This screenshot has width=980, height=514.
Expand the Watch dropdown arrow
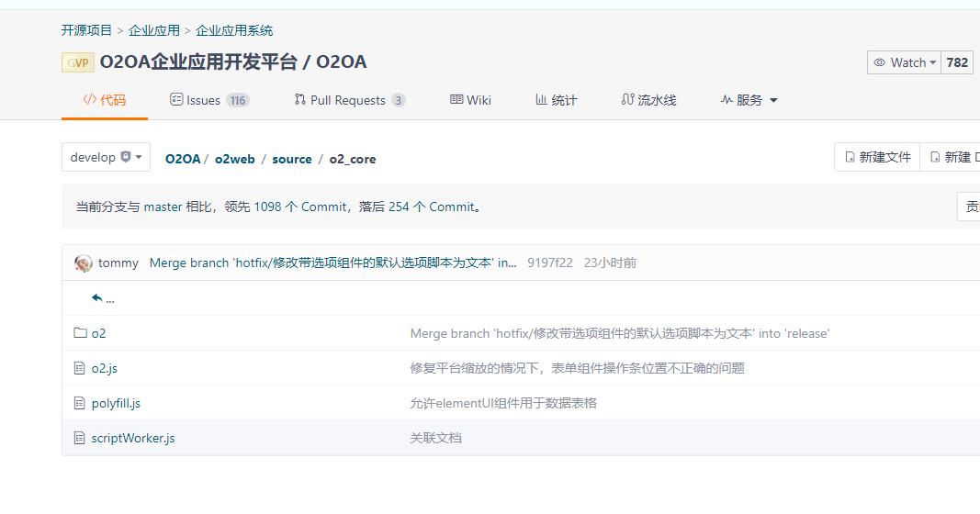[933, 62]
